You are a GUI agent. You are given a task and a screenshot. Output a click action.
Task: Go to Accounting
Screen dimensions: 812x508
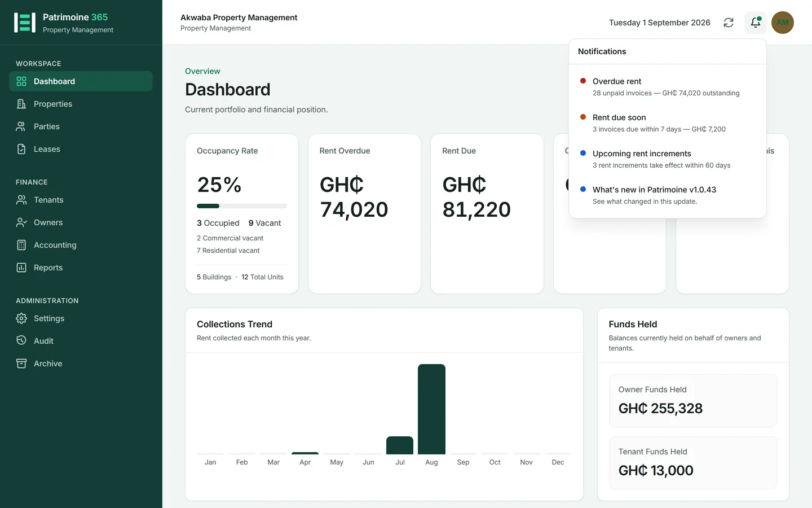pos(81,245)
